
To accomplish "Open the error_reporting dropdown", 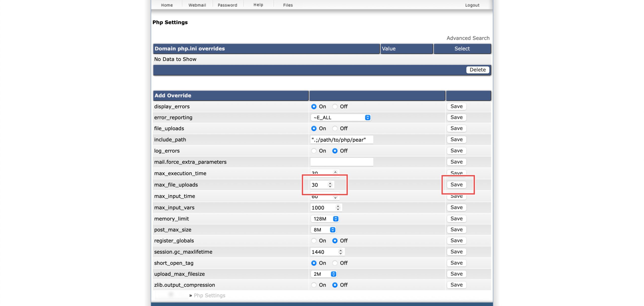I will [x=341, y=118].
